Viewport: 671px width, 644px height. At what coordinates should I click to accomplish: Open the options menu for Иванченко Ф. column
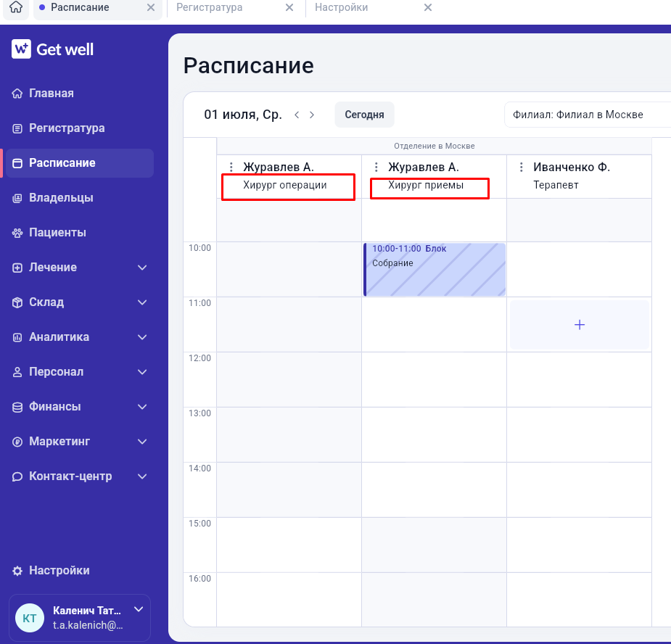522,167
